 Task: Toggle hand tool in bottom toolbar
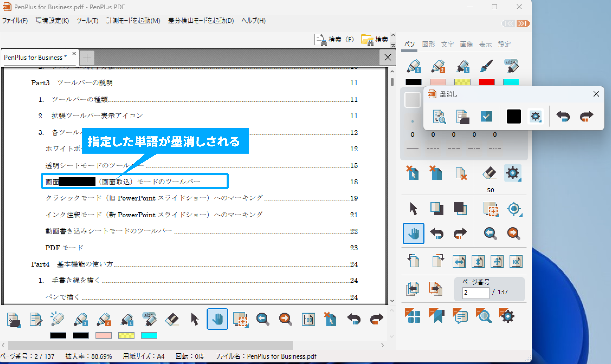[217, 319]
